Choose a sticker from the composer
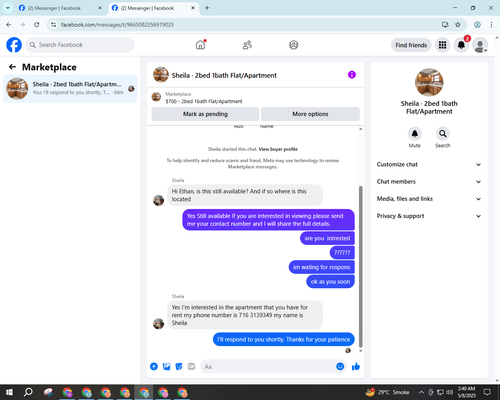The width and height of the screenshot is (500, 400). pyautogui.click(x=179, y=366)
